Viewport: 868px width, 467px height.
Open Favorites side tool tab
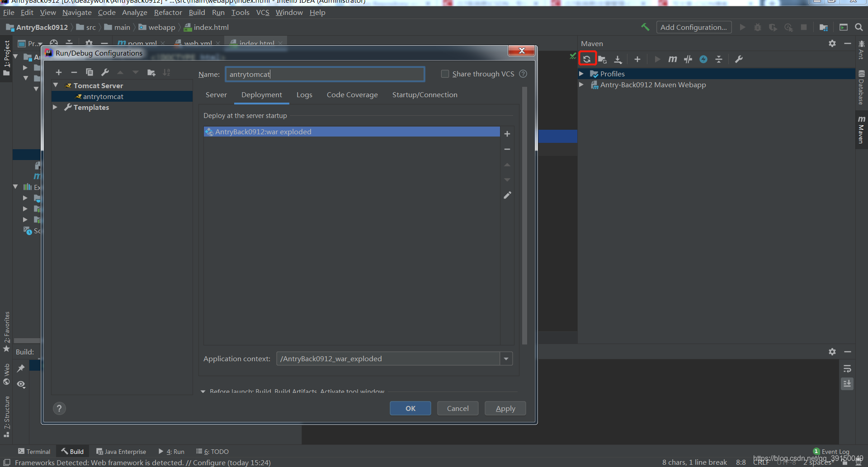tap(6, 332)
